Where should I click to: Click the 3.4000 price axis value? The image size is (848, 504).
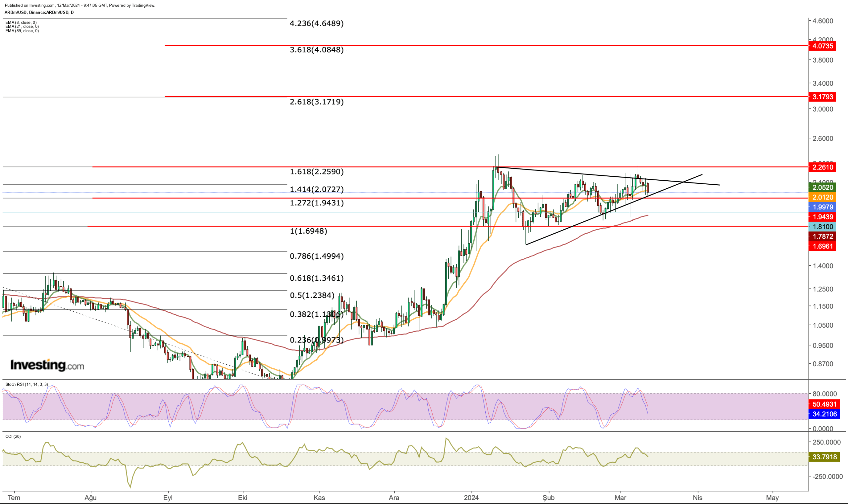point(823,83)
